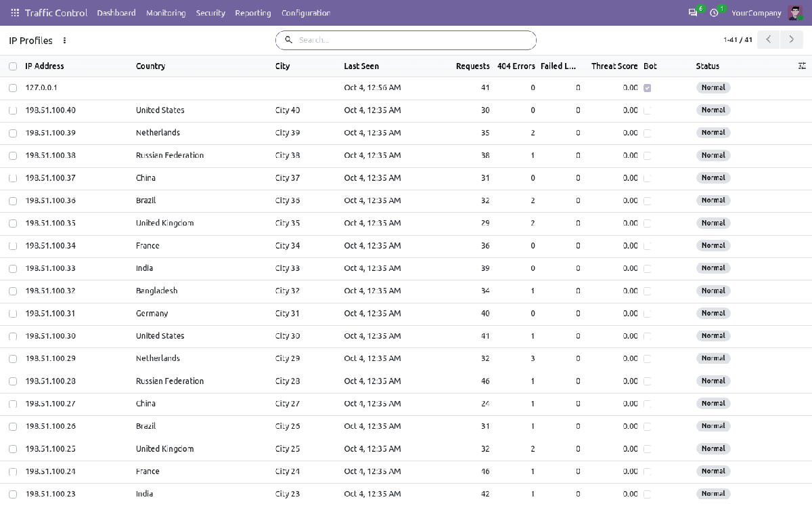Go to previous page arrow

click(x=769, y=40)
